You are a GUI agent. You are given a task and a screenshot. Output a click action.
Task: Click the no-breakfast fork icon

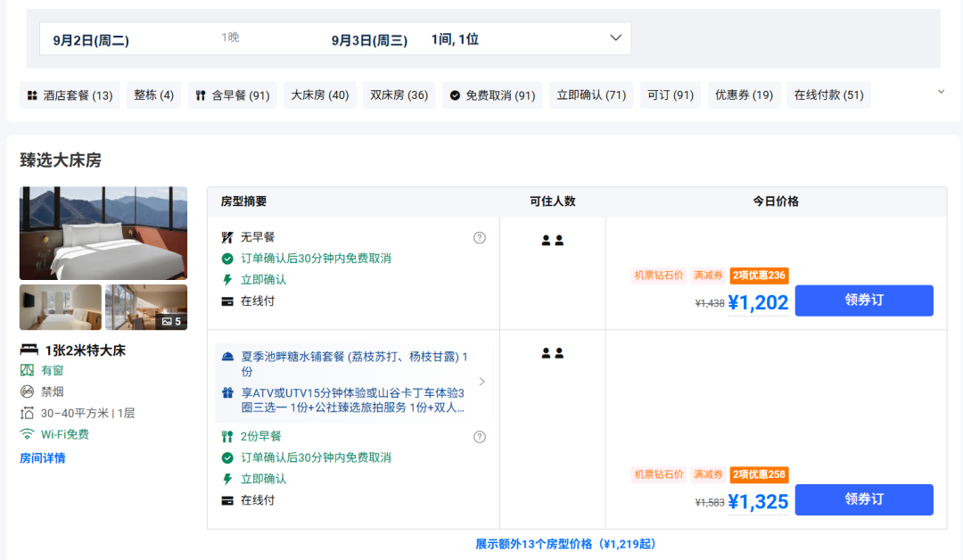[227, 237]
